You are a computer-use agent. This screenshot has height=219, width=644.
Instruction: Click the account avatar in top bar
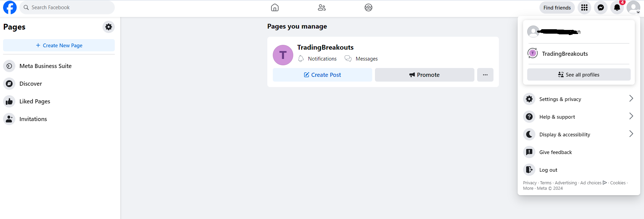tap(633, 7)
